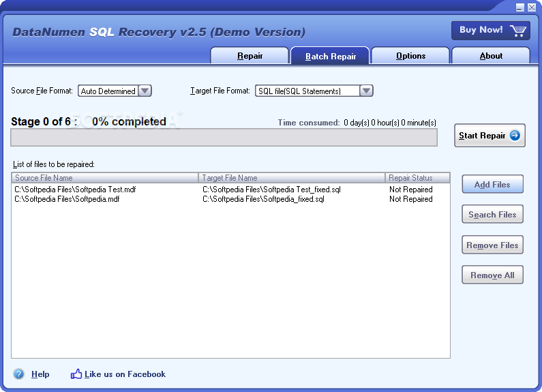Click the Time consumed value text
The height and width of the screenshot is (392, 542).
389,123
